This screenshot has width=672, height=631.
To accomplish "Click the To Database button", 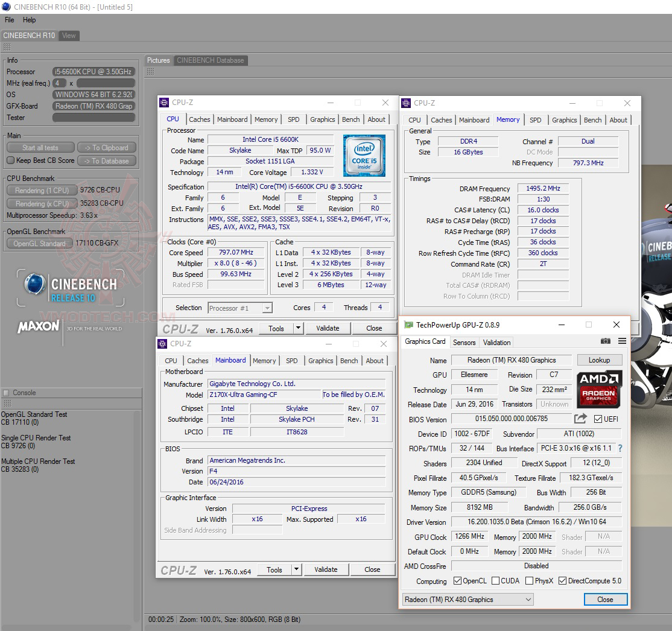I will (107, 160).
